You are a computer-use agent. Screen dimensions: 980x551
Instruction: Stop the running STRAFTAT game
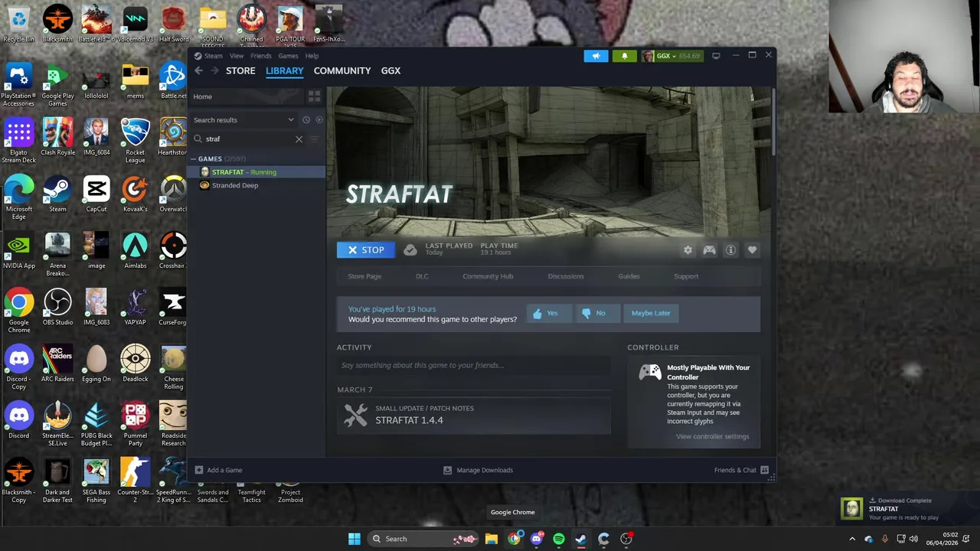(x=366, y=250)
